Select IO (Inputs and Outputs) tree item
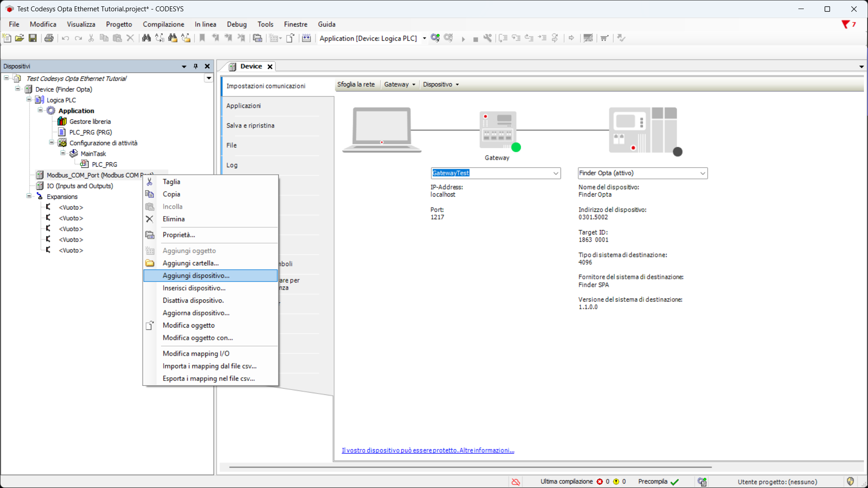Screen dimensions: 868x488 pos(80,186)
